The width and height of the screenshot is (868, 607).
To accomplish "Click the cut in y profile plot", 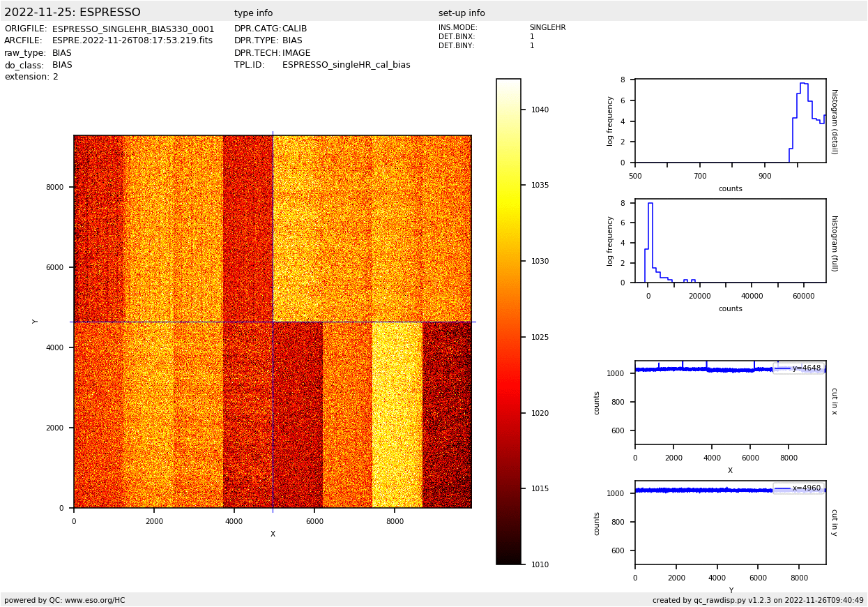I will (730, 523).
